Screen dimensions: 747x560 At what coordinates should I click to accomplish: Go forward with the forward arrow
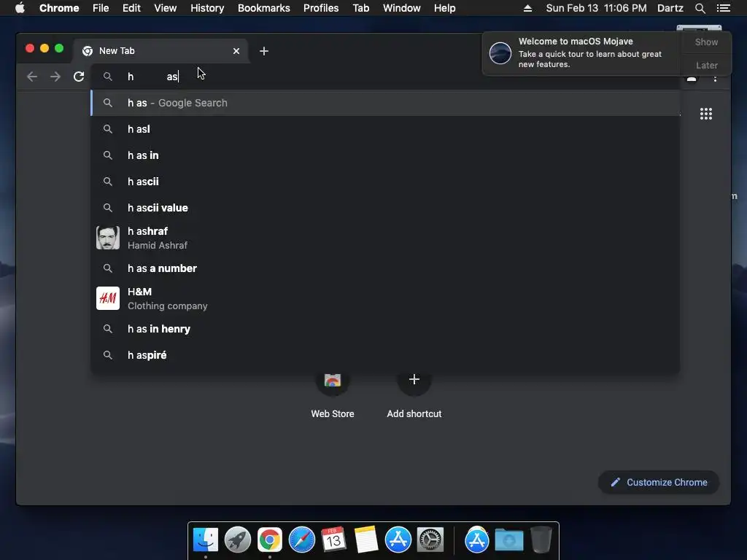click(x=55, y=77)
